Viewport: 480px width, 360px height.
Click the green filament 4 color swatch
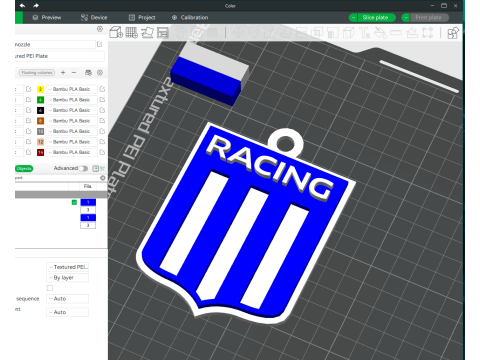[40, 100]
